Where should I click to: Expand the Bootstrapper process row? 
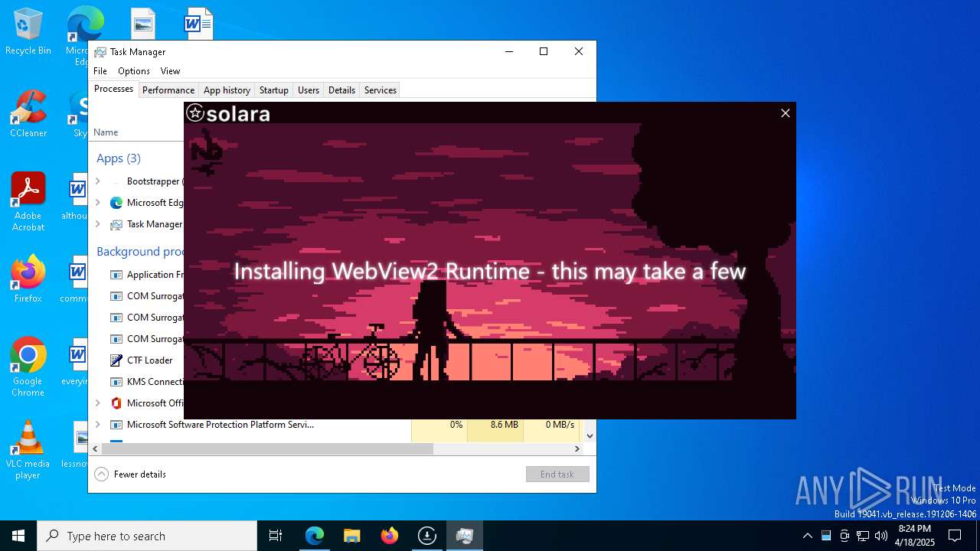[97, 181]
